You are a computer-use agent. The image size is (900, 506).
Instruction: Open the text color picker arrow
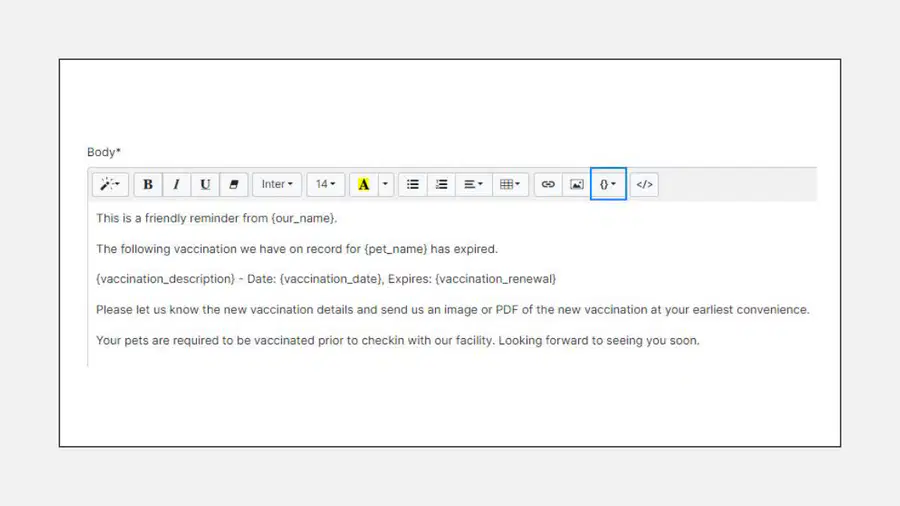point(386,184)
